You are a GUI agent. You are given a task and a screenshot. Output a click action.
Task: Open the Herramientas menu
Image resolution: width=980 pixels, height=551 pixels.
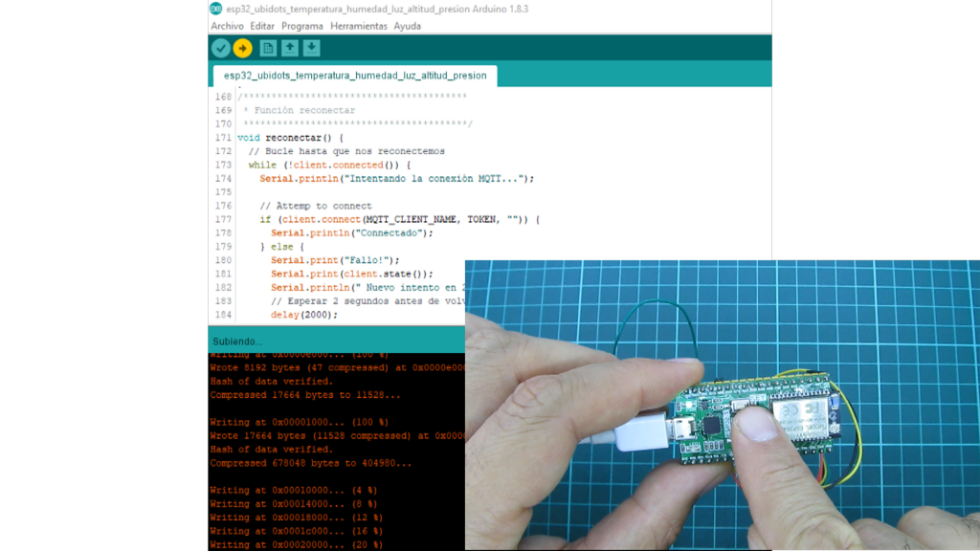pos(359,26)
